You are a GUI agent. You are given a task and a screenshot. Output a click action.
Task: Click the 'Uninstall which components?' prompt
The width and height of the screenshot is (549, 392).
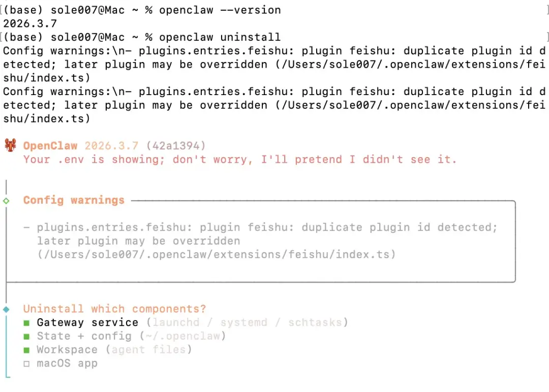coord(114,309)
